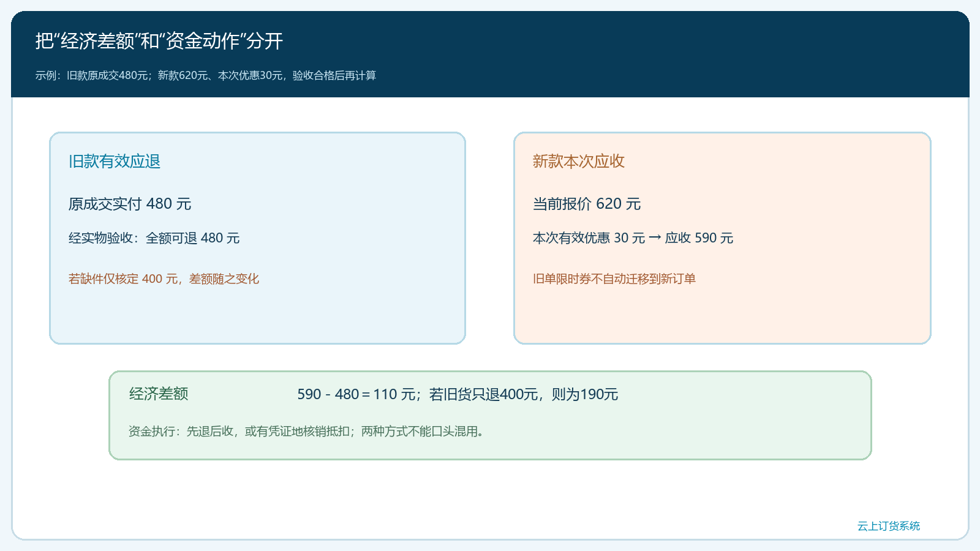Click the label 经济差额 in green box
980x551 pixels.
(159, 394)
